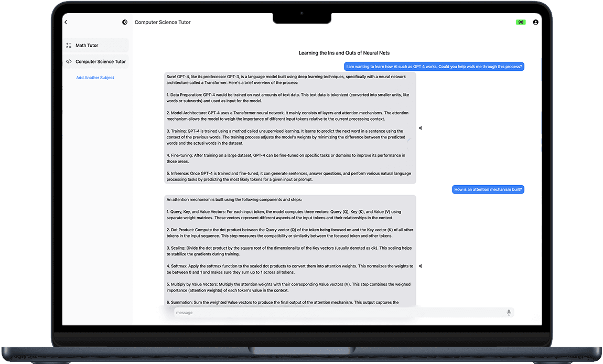
Task: Activate the microphone for voice input
Action: coord(509,313)
